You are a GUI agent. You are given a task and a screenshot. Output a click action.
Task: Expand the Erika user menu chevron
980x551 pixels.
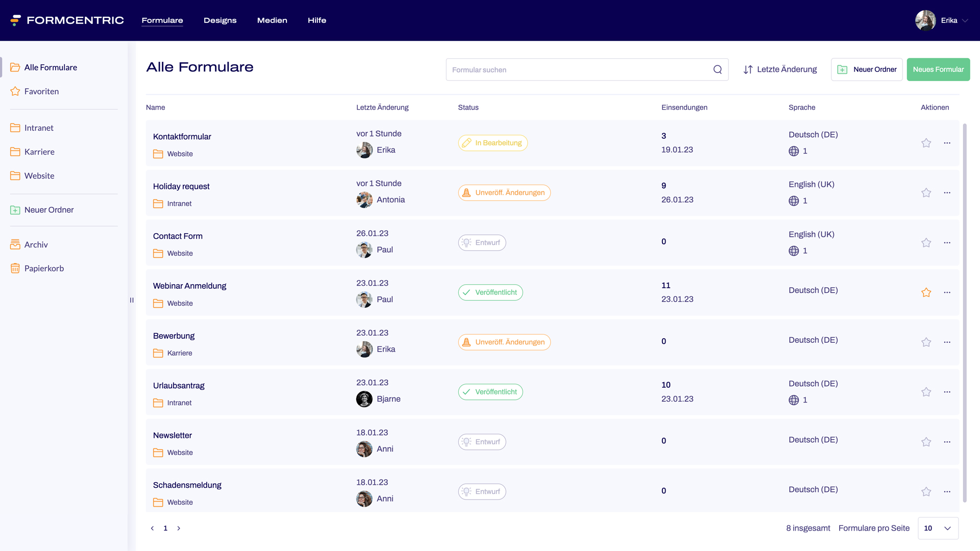(965, 20)
